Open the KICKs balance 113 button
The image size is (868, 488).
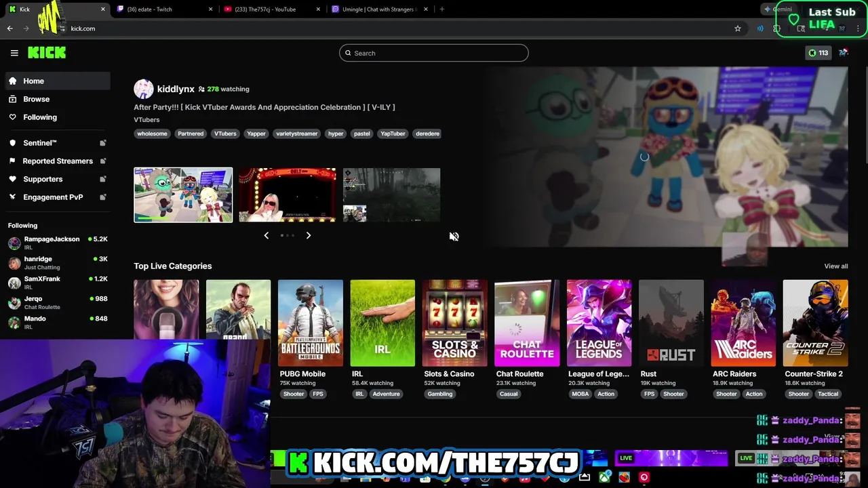pyautogui.click(x=818, y=53)
